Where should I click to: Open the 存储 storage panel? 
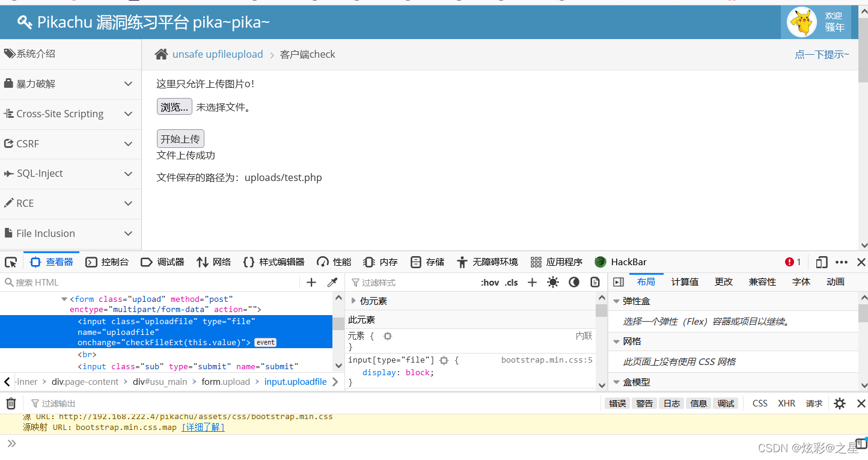(x=427, y=262)
